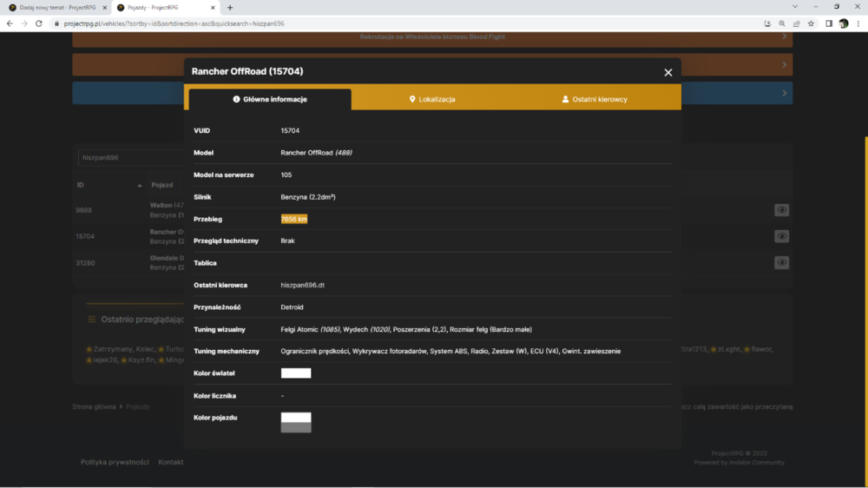Image resolution: width=868 pixels, height=488 pixels.
Task: Open the new tab plus button
Action: pos(230,8)
